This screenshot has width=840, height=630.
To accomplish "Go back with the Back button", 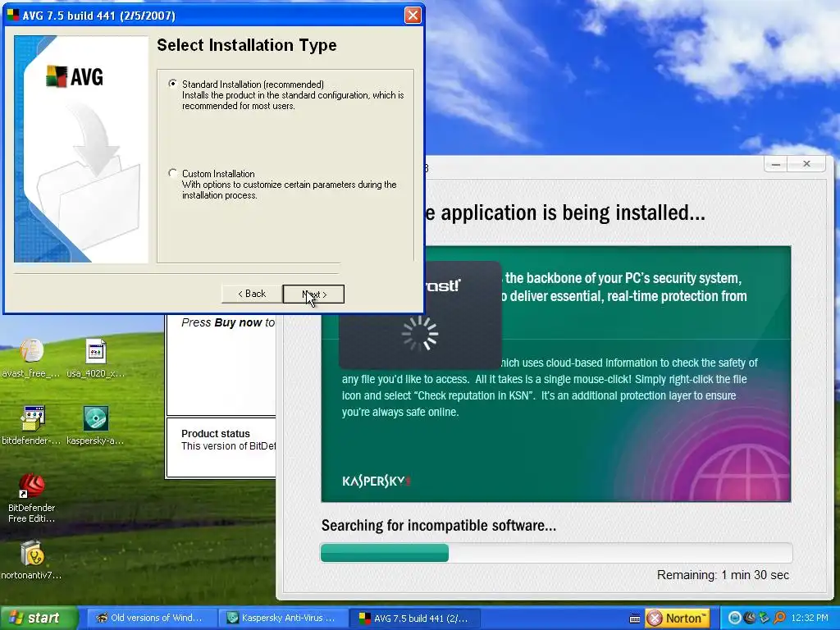I will 252,294.
